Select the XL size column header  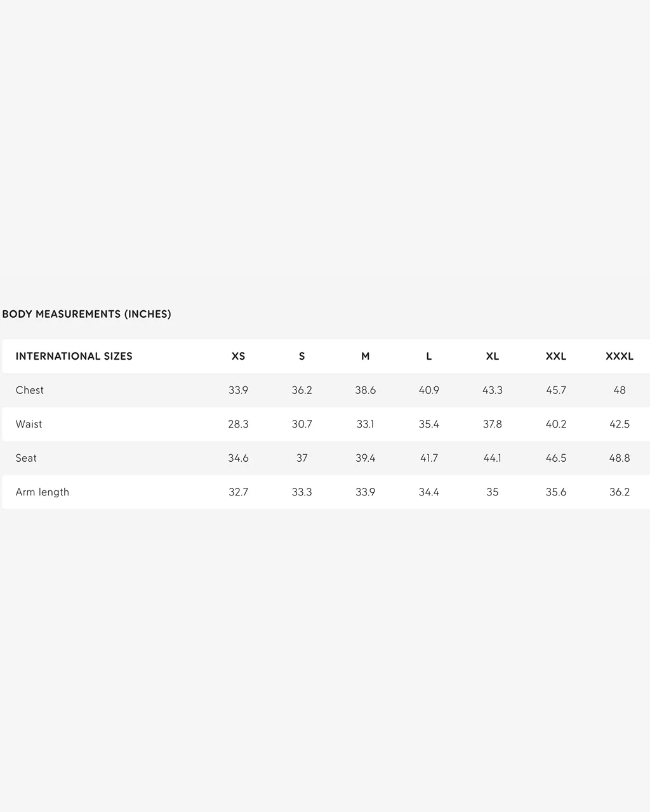(x=493, y=356)
